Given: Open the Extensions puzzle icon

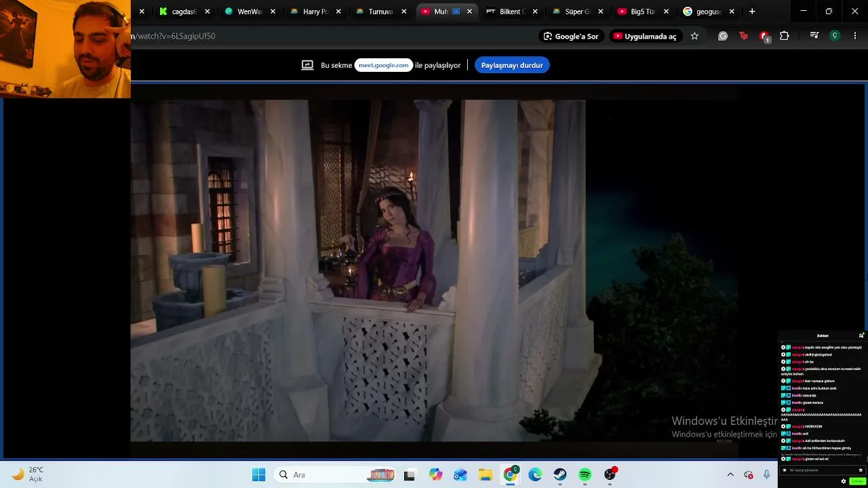Looking at the screenshot, I should pyautogui.click(x=785, y=36).
